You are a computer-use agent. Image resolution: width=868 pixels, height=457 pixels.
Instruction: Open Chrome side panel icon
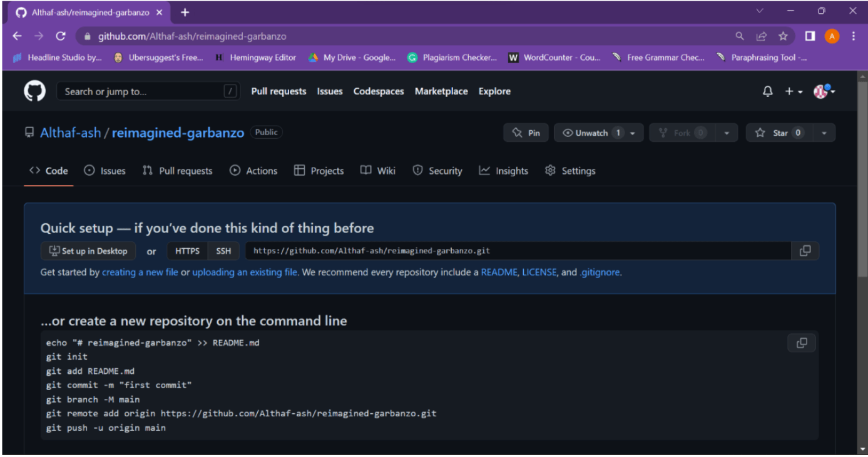click(x=810, y=36)
